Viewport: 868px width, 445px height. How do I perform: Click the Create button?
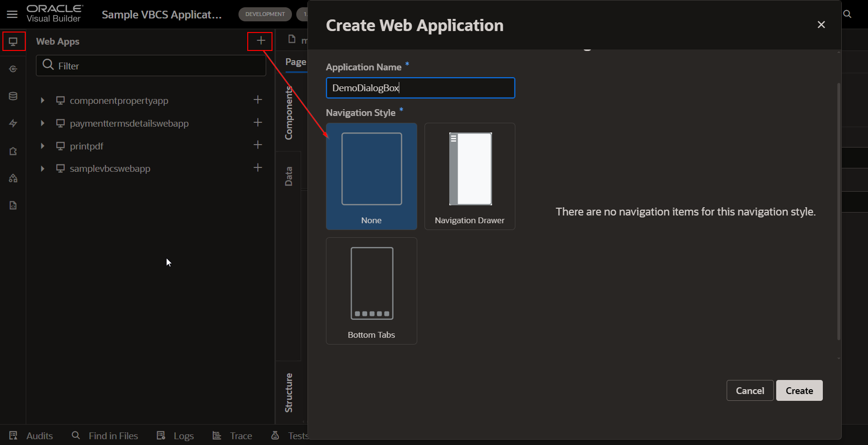tap(799, 391)
